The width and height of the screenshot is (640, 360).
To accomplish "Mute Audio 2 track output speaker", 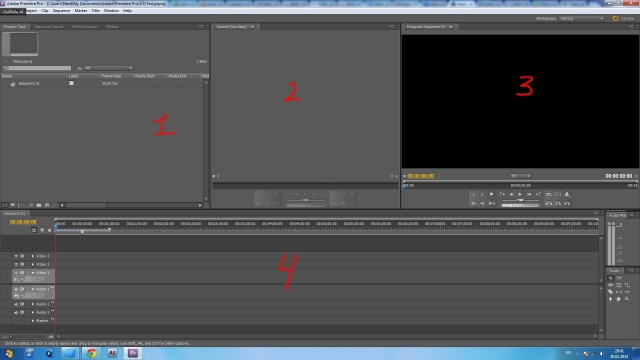I will [x=16, y=304].
